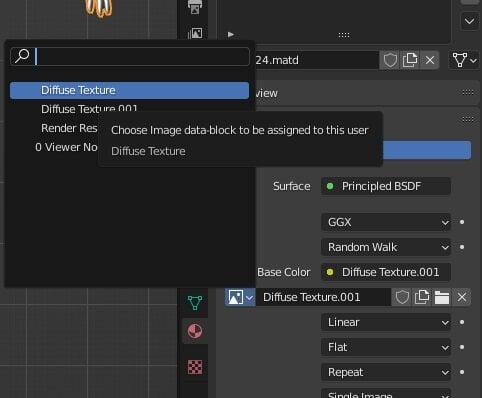
Task: Expand the material slot list arrow
Action: click(x=231, y=34)
